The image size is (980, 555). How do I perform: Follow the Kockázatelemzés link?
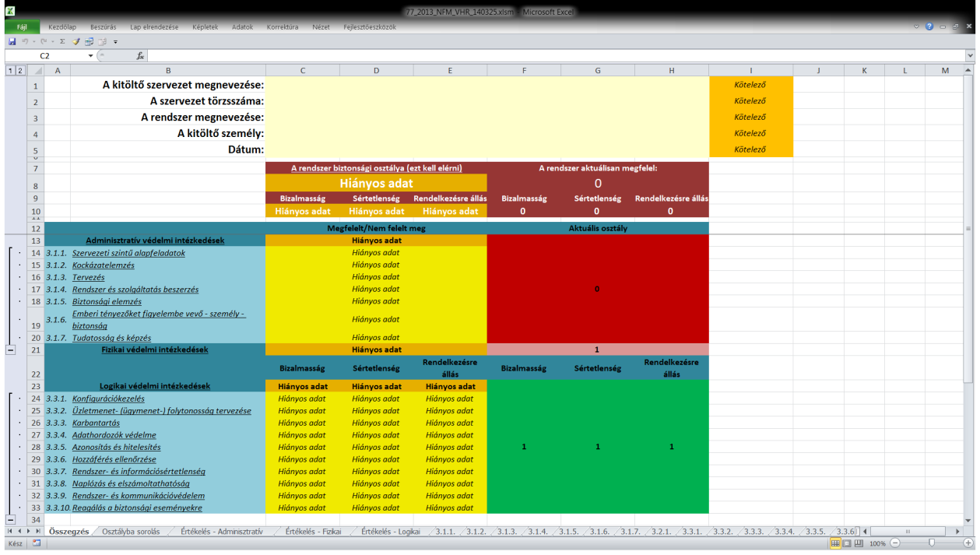[x=103, y=265]
